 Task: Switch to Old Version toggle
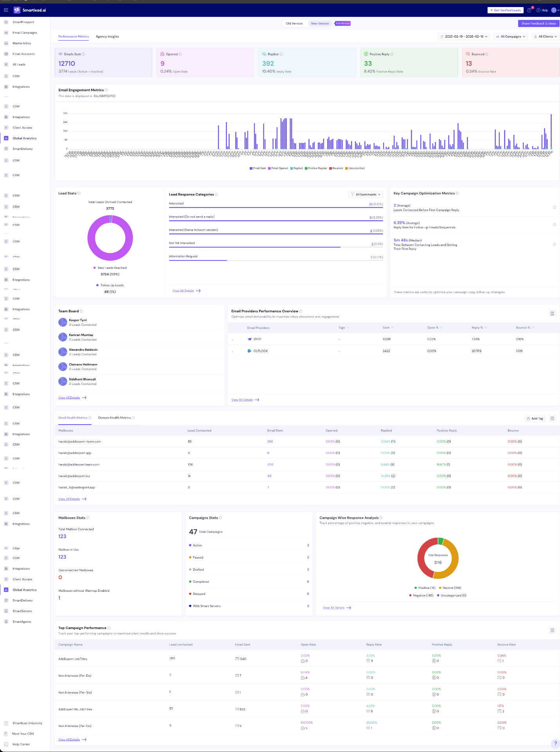click(x=294, y=23)
